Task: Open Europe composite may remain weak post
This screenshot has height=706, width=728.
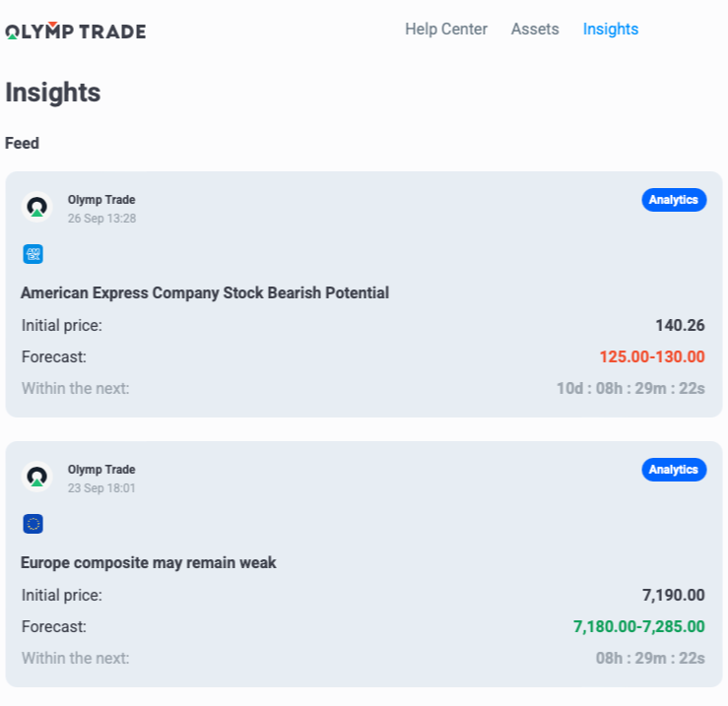Action: point(149,562)
